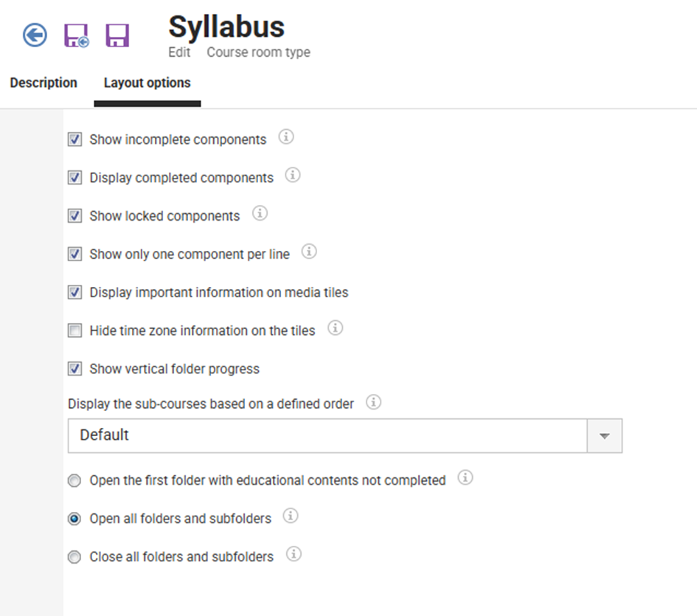Image resolution: width=697 pixels, height=616 pixels.
Task: Select the Layout options tab
Action: (x=147, y=83)
